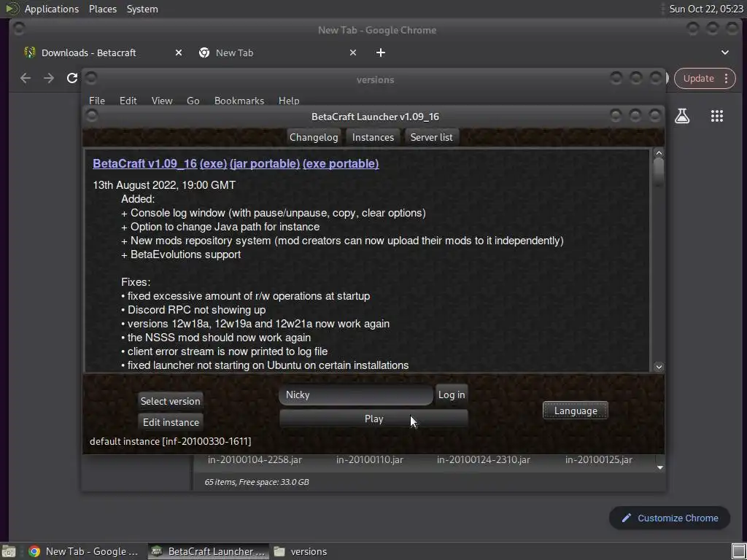Open the Help menu in versions window

tap(289, 101)
